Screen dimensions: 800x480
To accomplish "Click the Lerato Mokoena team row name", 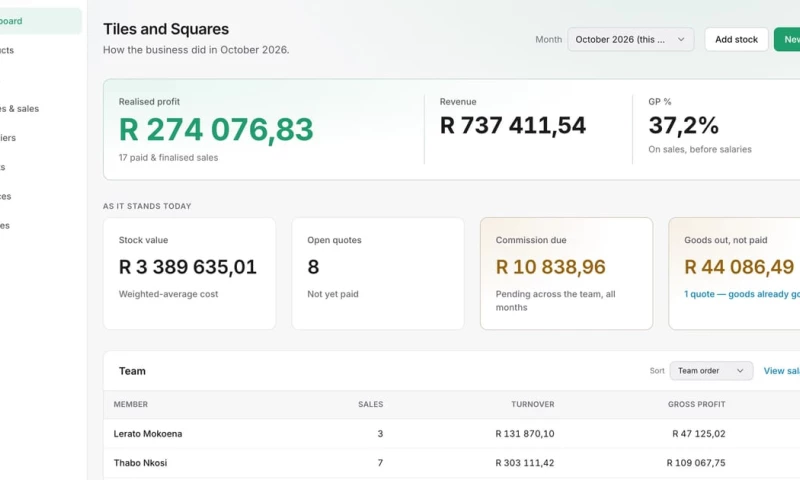I will coord(147,434).
